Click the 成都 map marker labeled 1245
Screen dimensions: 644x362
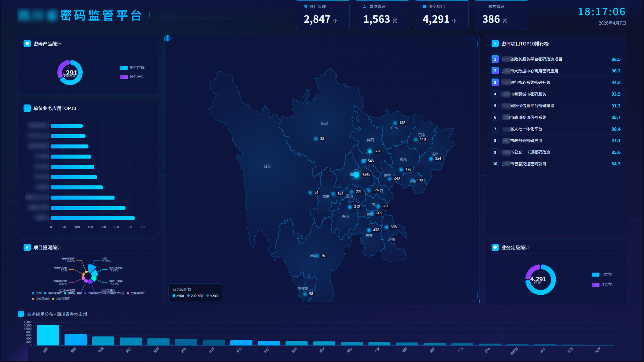coord(356,175)
